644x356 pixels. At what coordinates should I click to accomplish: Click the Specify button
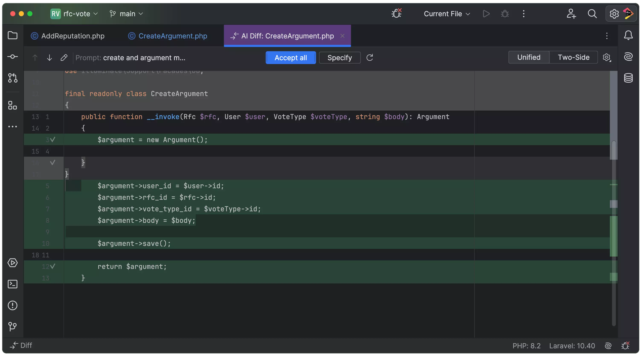point(339,58)
